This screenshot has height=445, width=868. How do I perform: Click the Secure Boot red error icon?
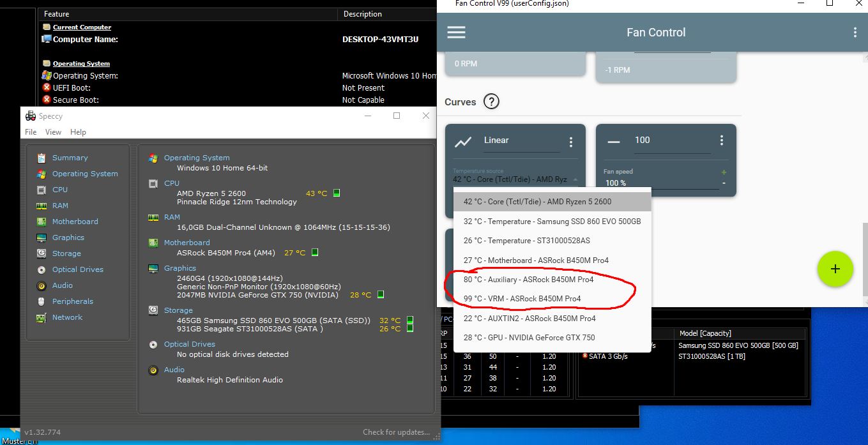click(x=47, y=100)
